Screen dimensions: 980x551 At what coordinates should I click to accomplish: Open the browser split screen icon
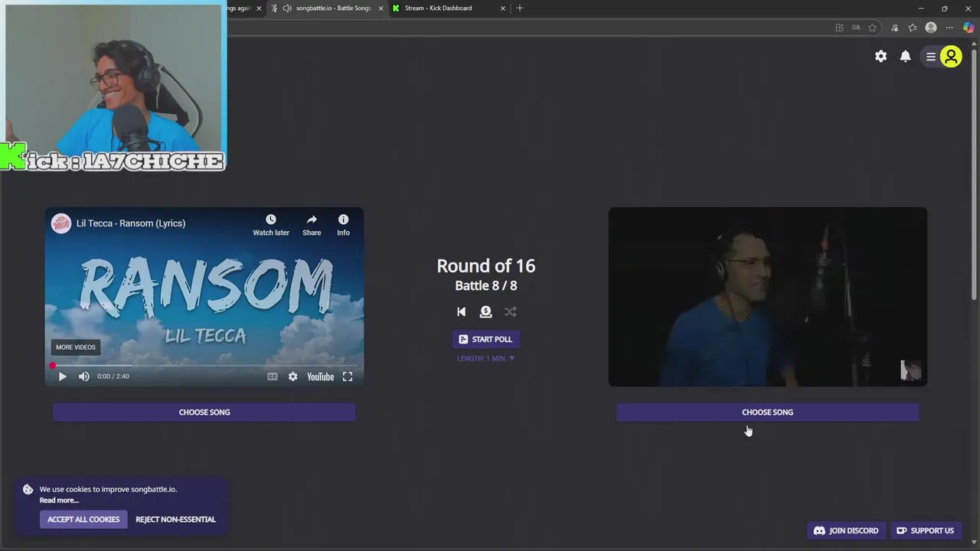click(839, 28)
